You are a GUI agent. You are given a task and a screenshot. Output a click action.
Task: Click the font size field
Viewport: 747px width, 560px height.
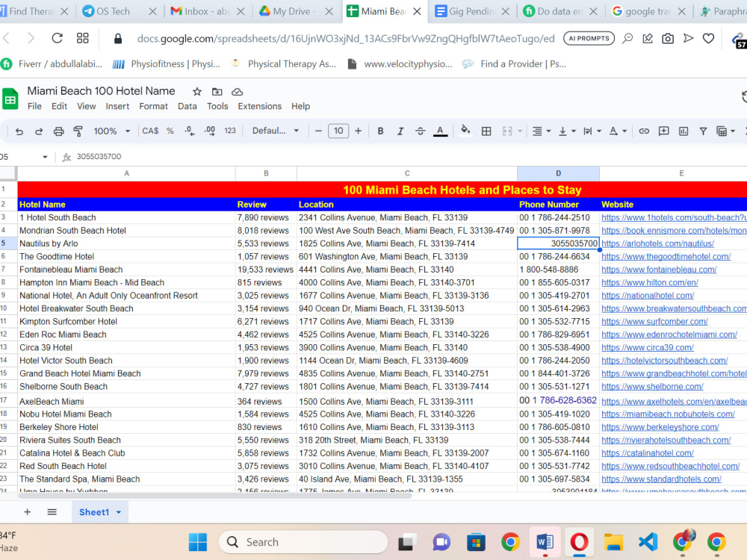[x=338, y=131]
